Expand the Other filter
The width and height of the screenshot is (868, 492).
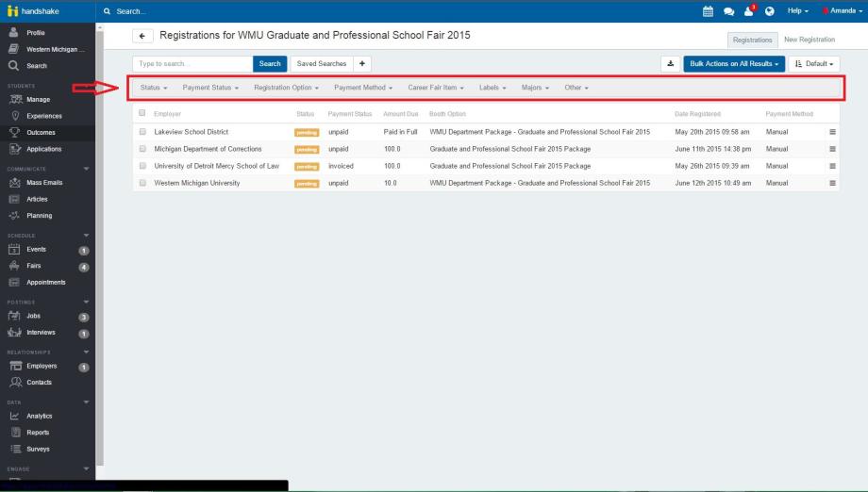[x=576, y=88]
